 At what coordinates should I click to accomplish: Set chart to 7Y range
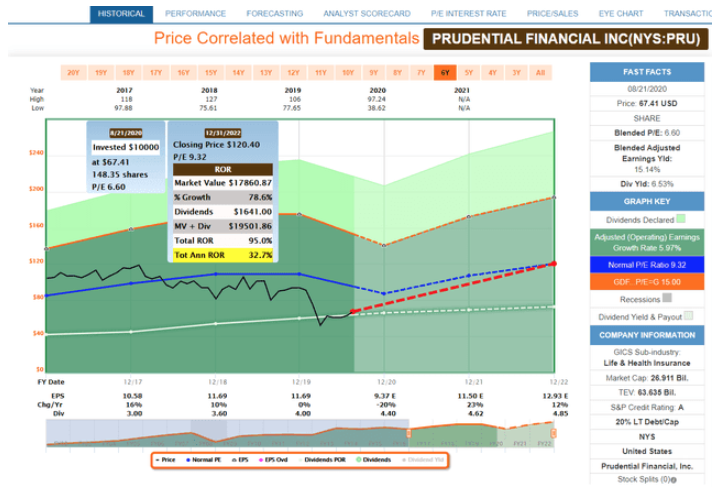point(421,73)
